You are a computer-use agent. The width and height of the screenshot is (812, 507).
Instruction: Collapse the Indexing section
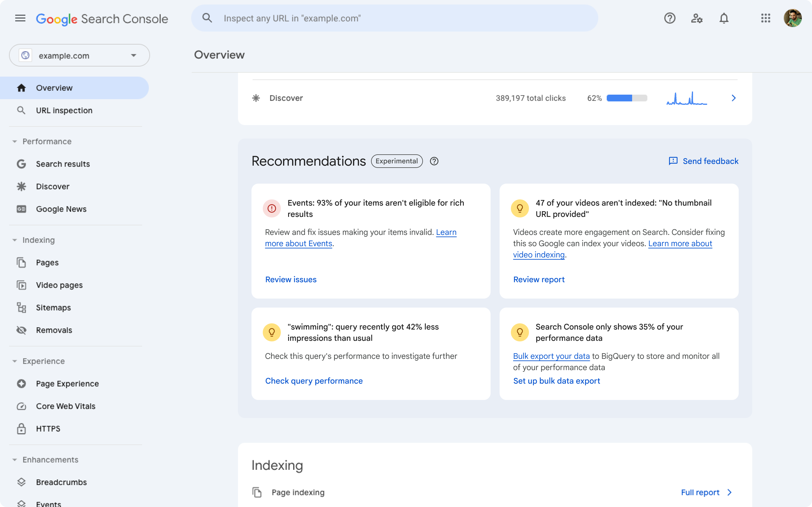tap(14, 240)
